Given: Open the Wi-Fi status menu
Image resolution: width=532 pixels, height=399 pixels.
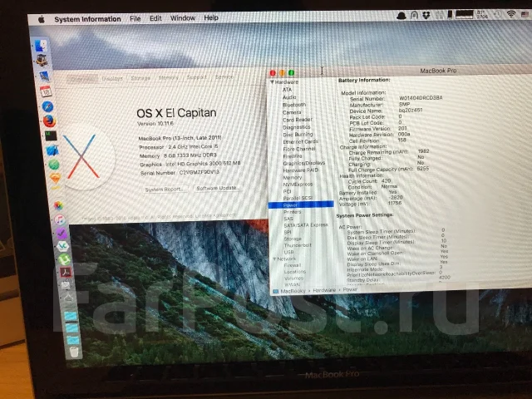Looking at the screenshot, I should 511,14.
